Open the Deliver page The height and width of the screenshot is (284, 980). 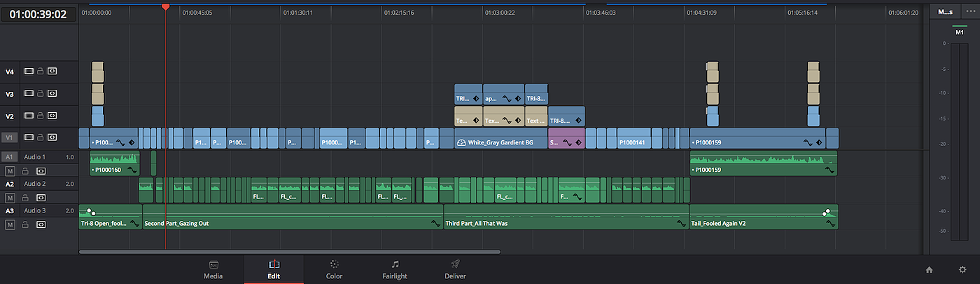[455, 269]
